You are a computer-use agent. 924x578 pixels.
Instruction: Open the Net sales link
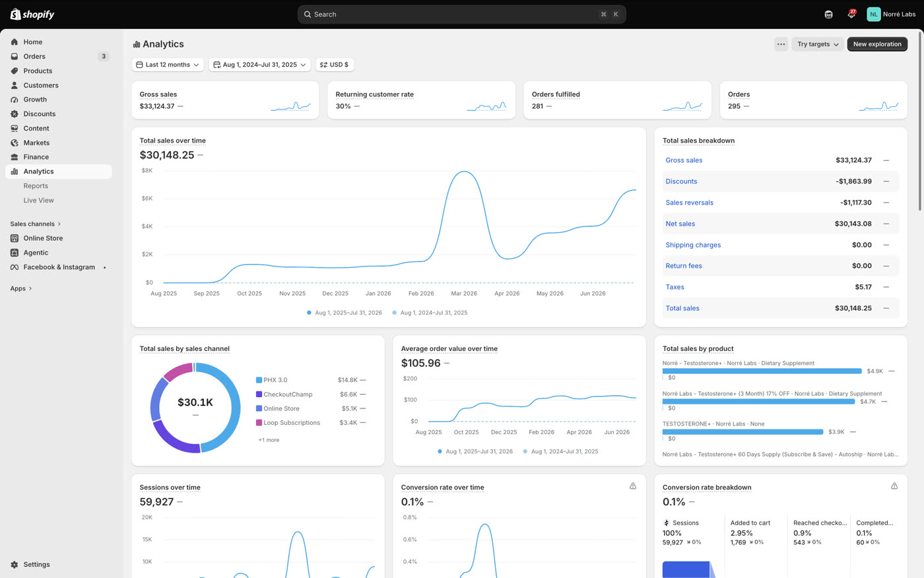coord(680,224)
